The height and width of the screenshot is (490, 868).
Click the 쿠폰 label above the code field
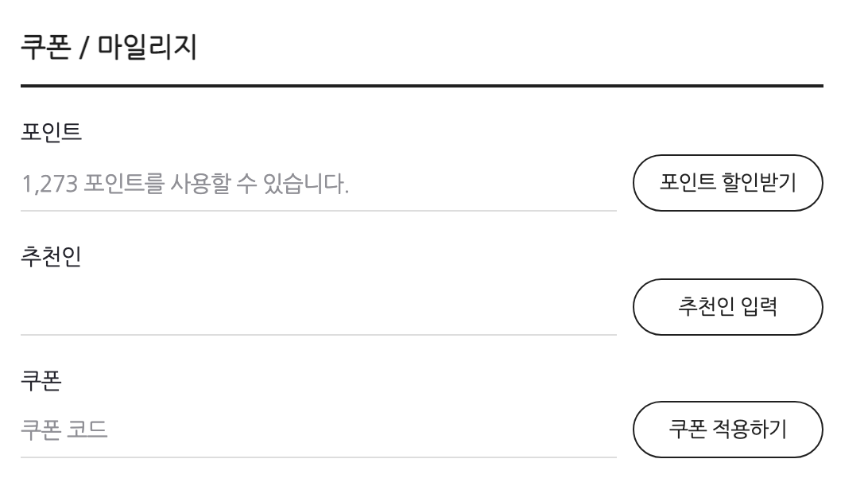(x=41, y=380)
